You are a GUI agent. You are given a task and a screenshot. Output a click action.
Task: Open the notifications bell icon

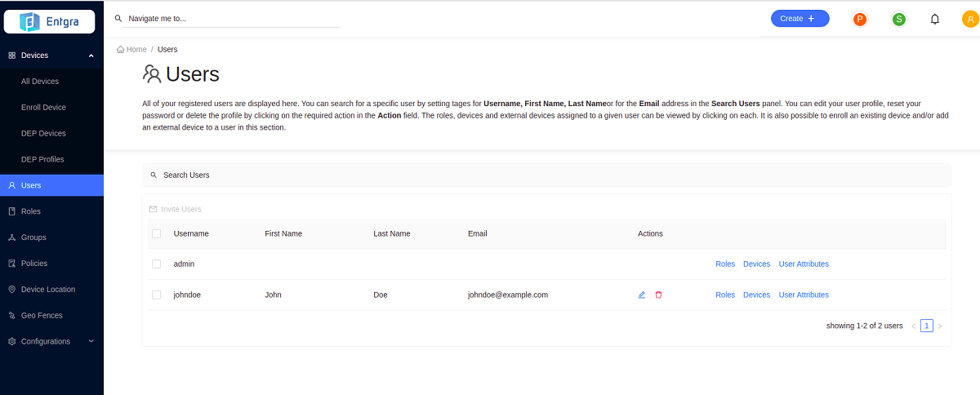click(x=935, y=19)
